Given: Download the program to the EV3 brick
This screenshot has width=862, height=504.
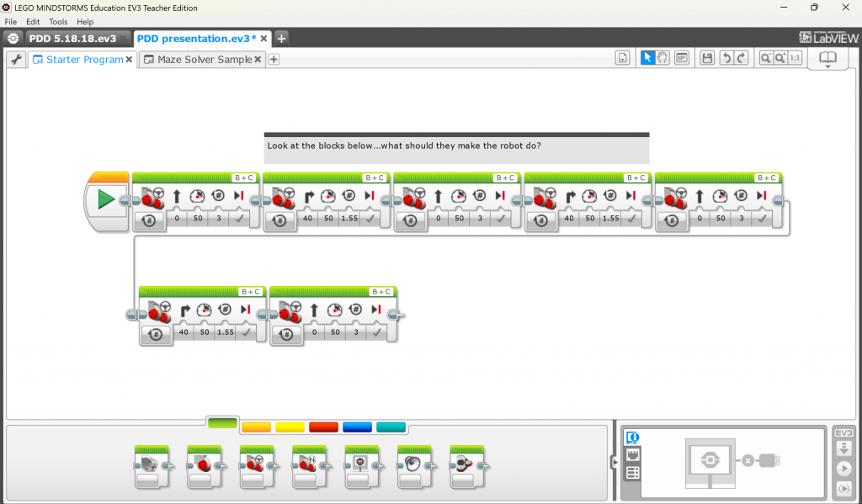Looking at the screenshot, I should pos(843,449).
